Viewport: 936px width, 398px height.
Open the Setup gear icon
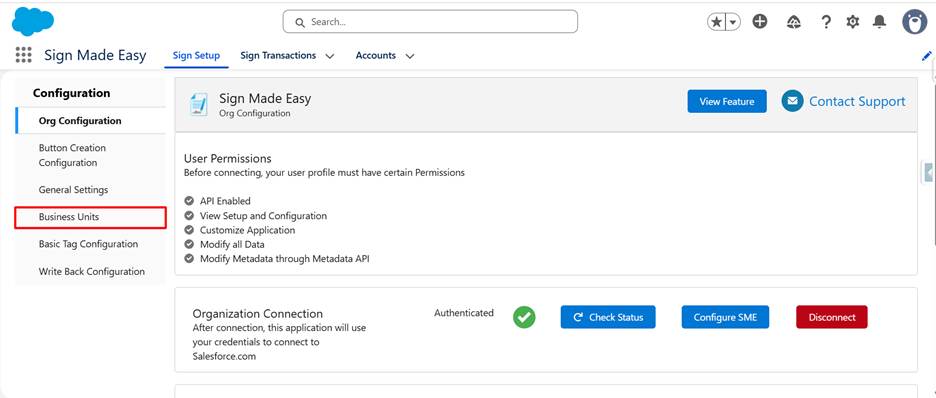(x=852, y=22)
